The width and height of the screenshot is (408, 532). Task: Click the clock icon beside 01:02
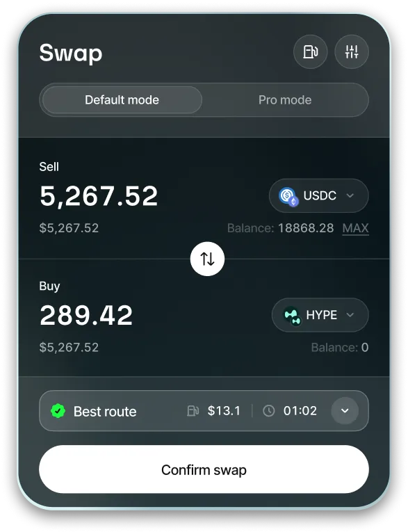[268, 411]
